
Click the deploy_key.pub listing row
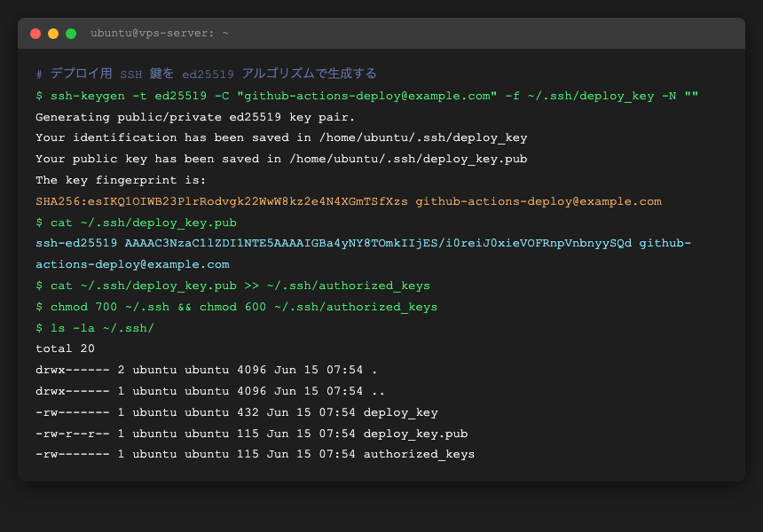[252, 434]
